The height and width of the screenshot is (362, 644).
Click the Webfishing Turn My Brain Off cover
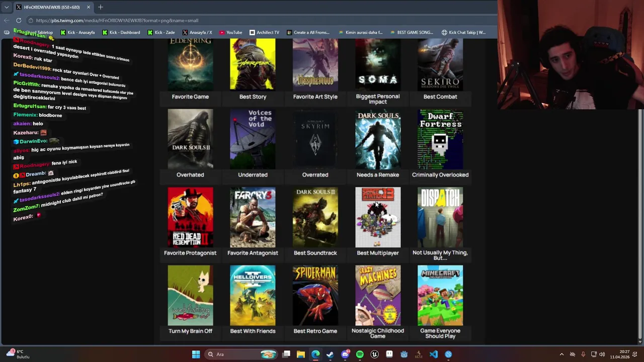(x=190, y=296)
